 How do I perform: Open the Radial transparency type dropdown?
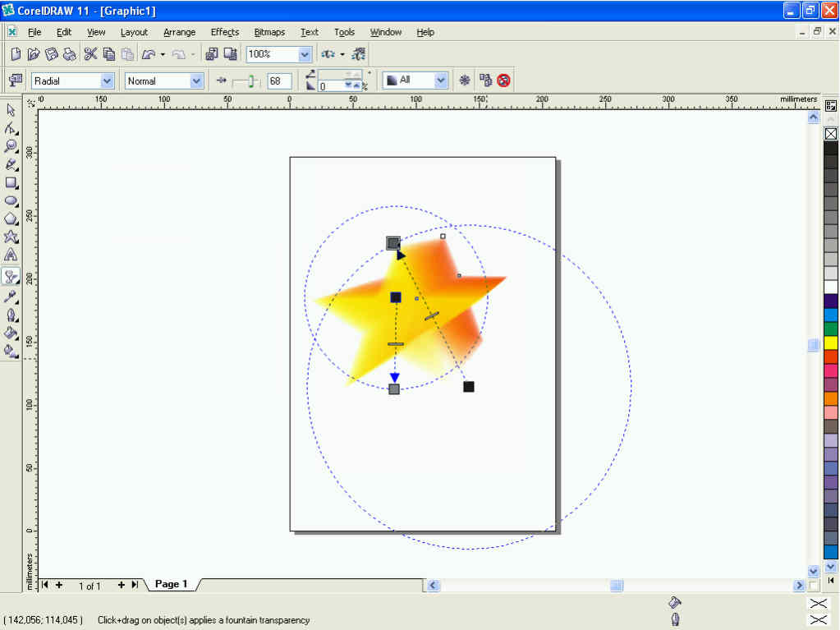click(107, 80)
